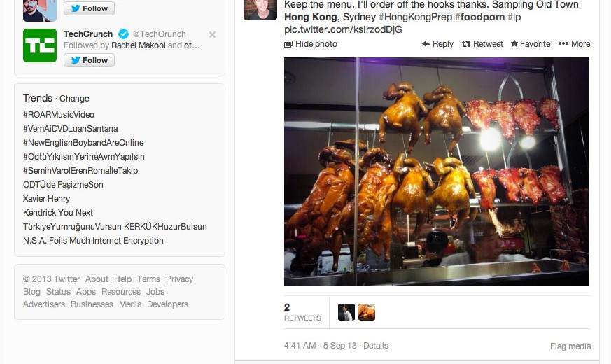Image resolution: width=611 pixels, height=364 pixels.
Task: Click second retweeter's food avatar
Action: [x=367, y=312]
